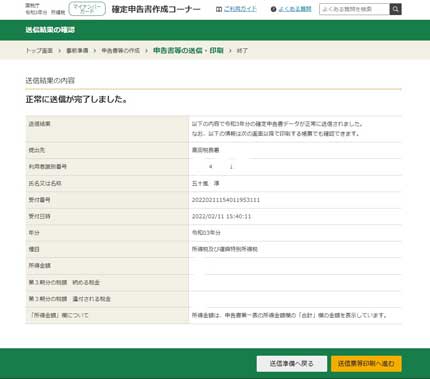Select the 終了 breadcrumb step
The width and height of the screenshot is (430, 379).
coord(242,51)
